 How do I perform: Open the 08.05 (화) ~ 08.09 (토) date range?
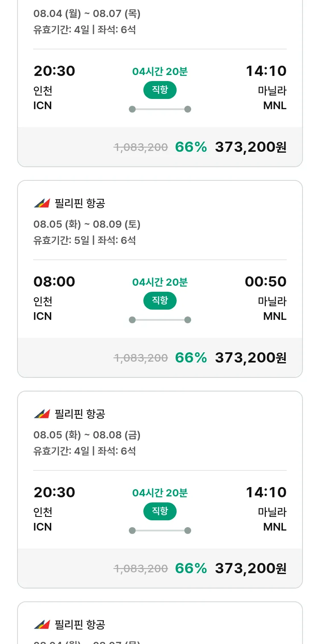(87, 224)
